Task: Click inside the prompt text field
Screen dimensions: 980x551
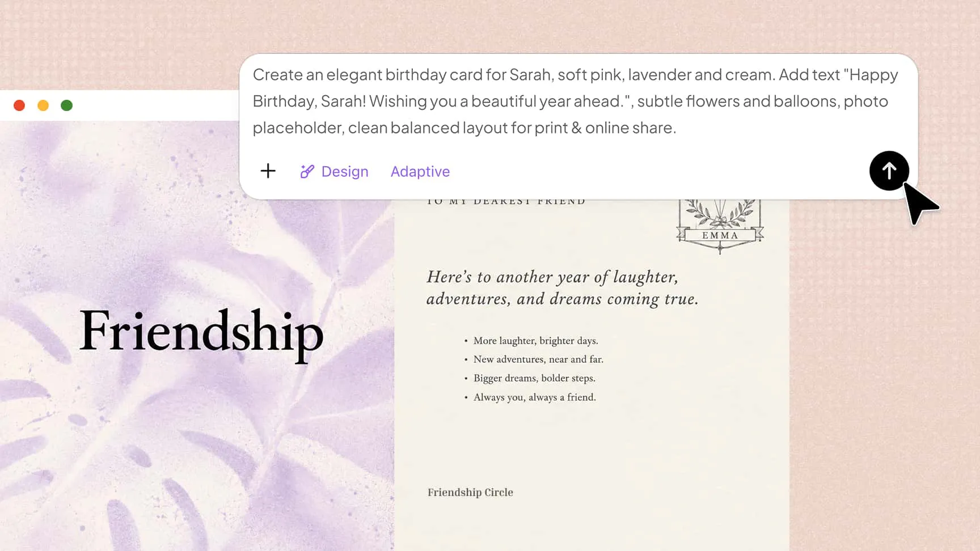Action: (x=576, y=101)
